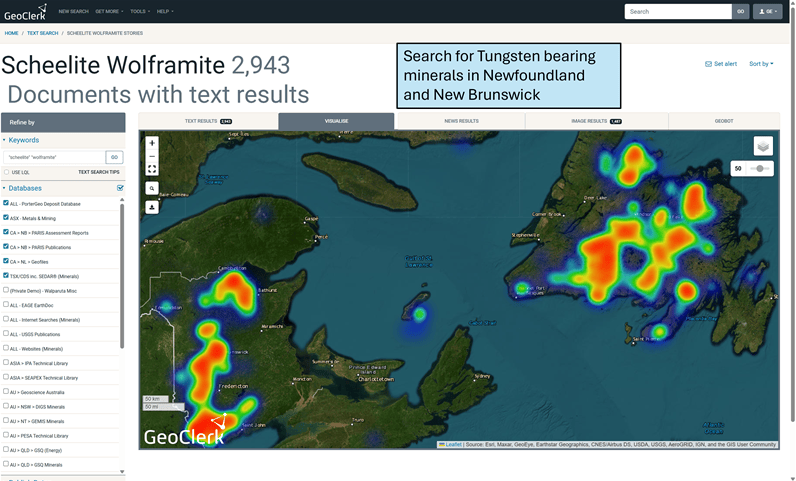Click the heatmap value 50 field
The image size is (796, 481).
[x=738, y=169]
